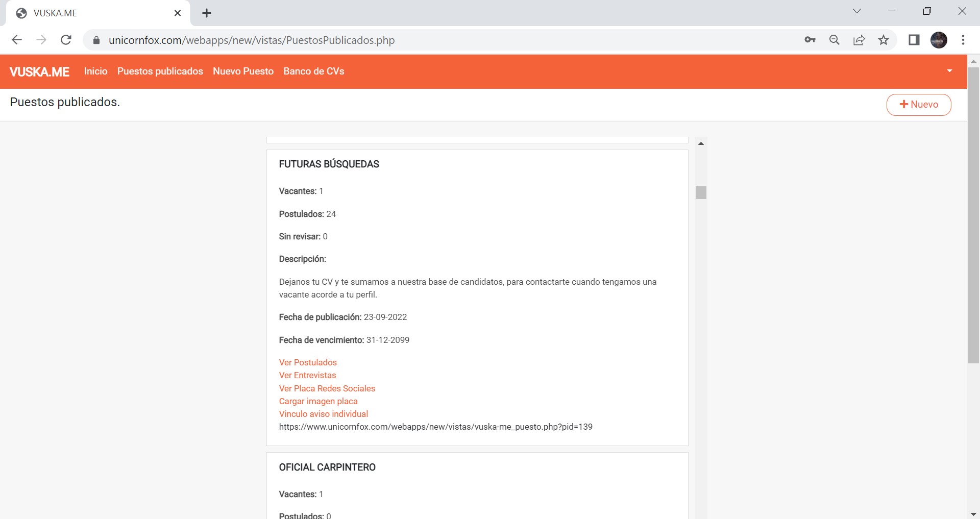Expand the tab search chevron

tap(857, 11)
